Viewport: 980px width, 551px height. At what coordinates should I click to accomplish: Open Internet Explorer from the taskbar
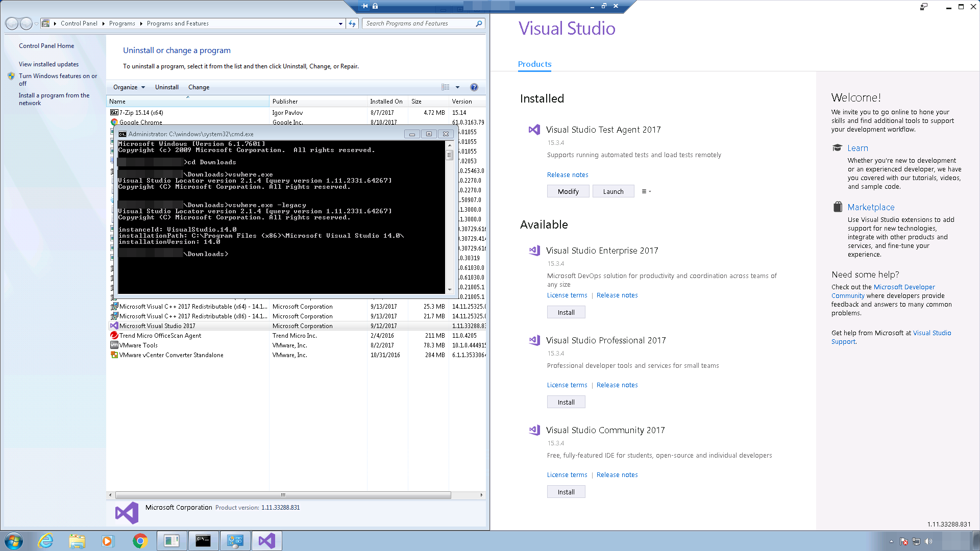(46, 541)
